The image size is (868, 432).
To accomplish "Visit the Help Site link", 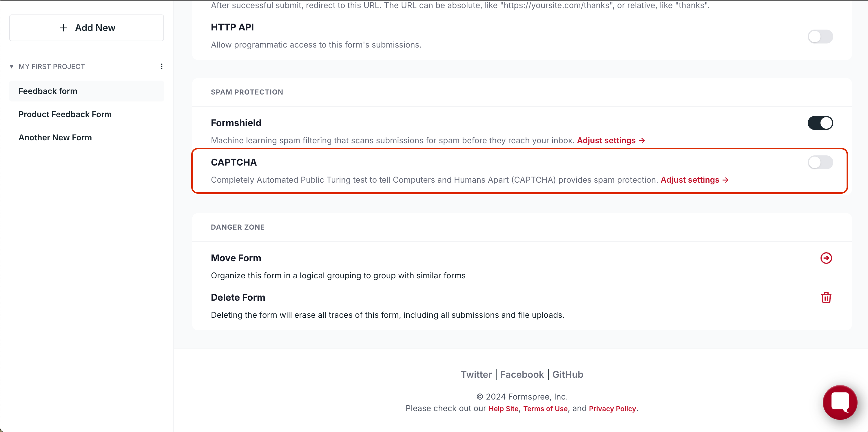I will 503,409.
